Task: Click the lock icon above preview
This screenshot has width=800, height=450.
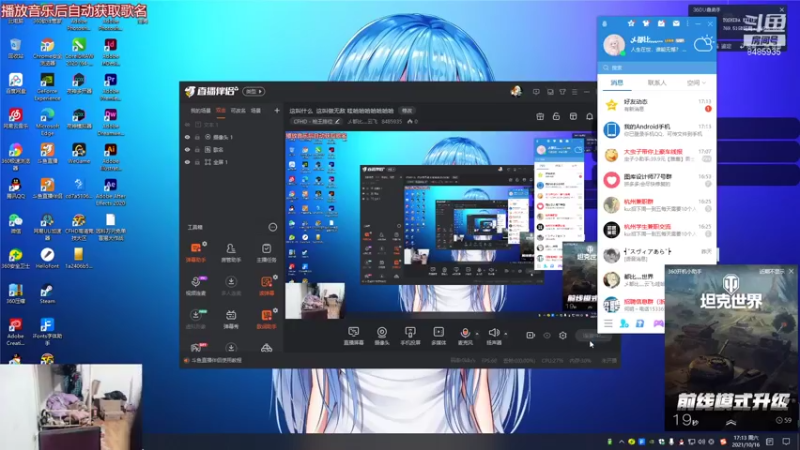Action: (x=556, y=116)
